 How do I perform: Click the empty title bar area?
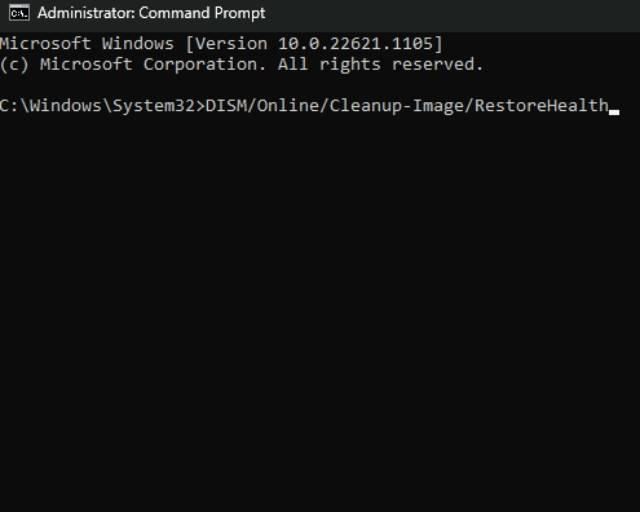[450, 13]
